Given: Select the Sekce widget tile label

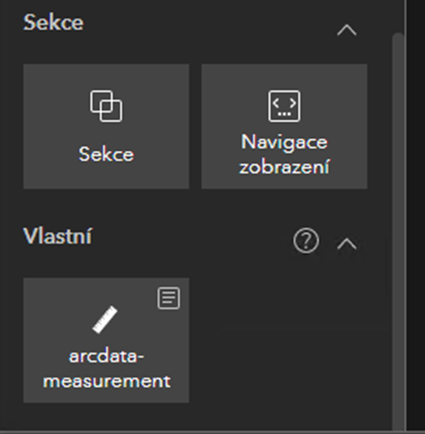Looking at the screenshot, I should click(x=106, y=154).
